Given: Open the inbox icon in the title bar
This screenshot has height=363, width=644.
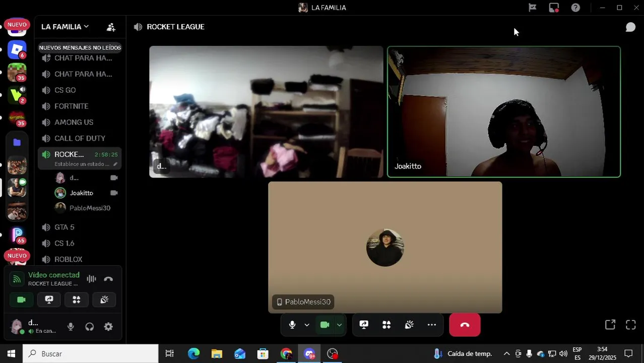Looking at the screenshot, I should click(x=554, y=8).
